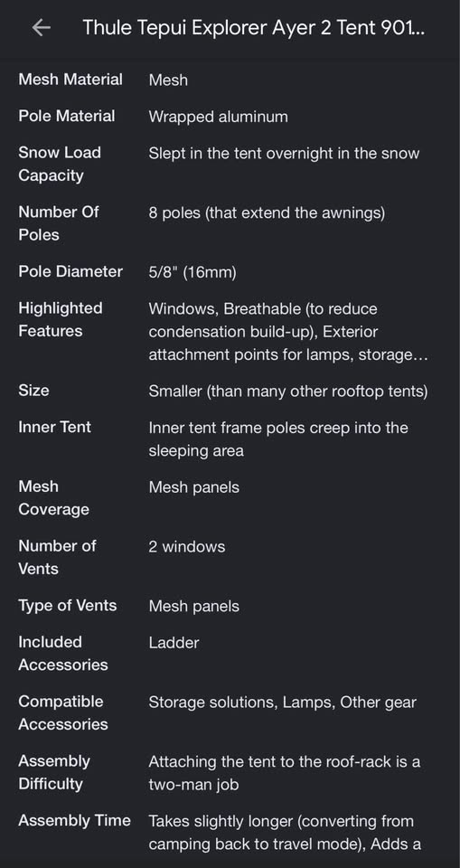
Task: Select the Mesh Coverage label
Action: tap(53, 498)
